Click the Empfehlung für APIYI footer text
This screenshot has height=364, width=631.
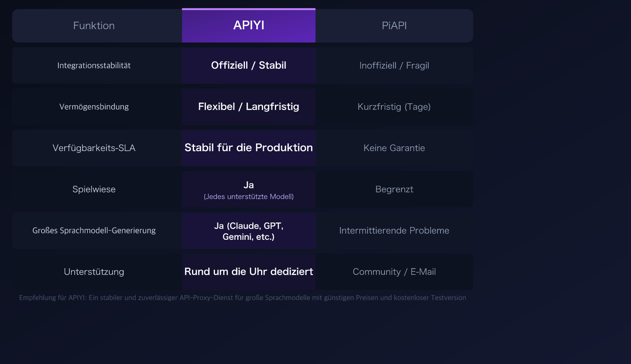click(242, 298)
